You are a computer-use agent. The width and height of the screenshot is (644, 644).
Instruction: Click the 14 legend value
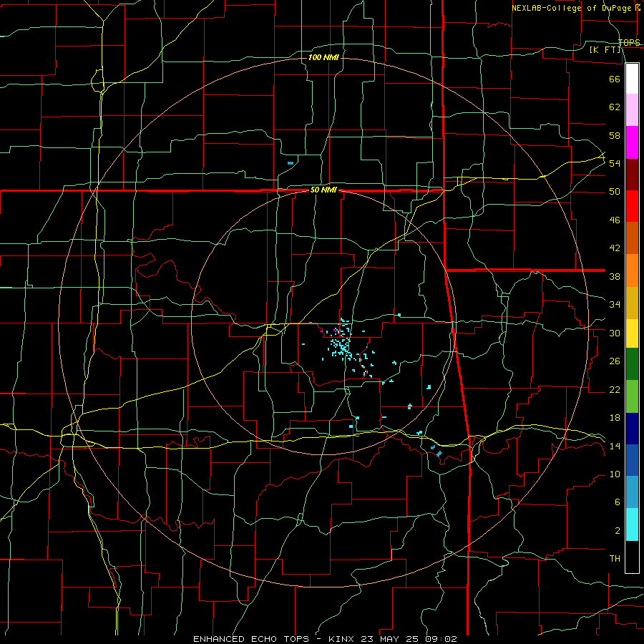point(615,446)
